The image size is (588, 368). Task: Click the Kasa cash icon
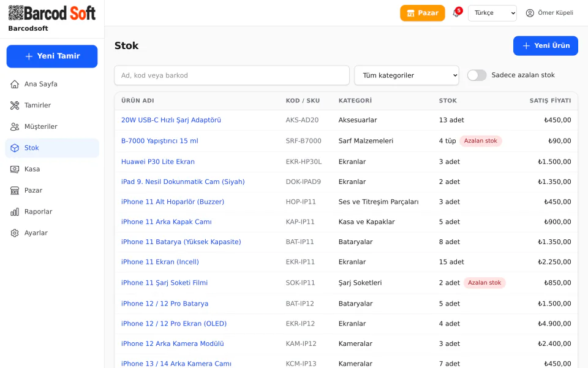[x=15, y=169]
